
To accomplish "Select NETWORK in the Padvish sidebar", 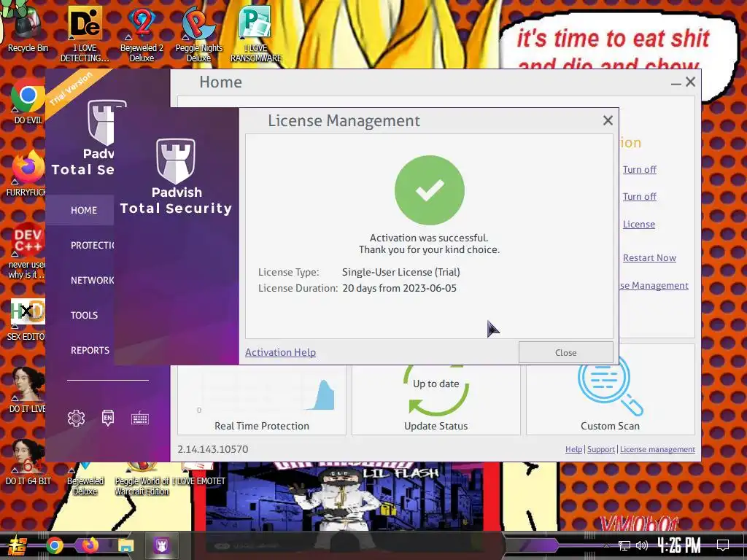I will (x=93, y=281).
